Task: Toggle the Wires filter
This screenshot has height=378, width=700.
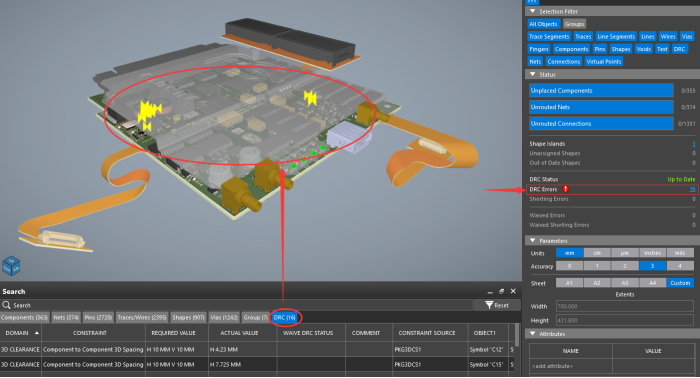Action: [x=668, y=37]
